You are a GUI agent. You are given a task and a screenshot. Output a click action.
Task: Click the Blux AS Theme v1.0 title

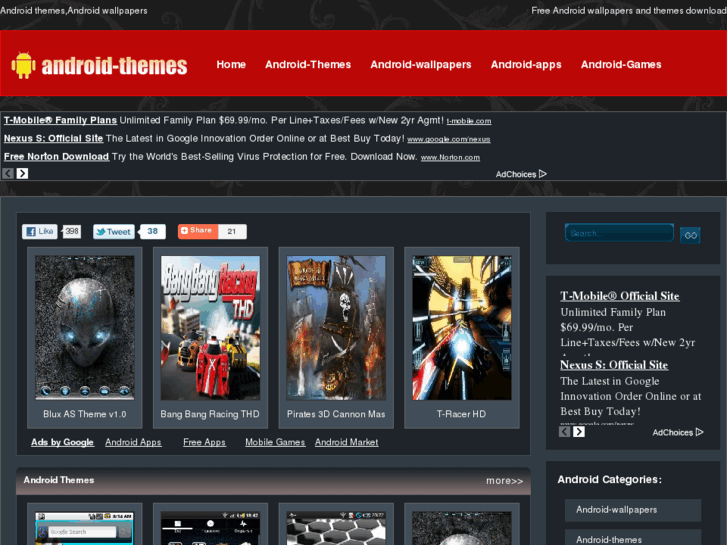click(x=85, y=414)
